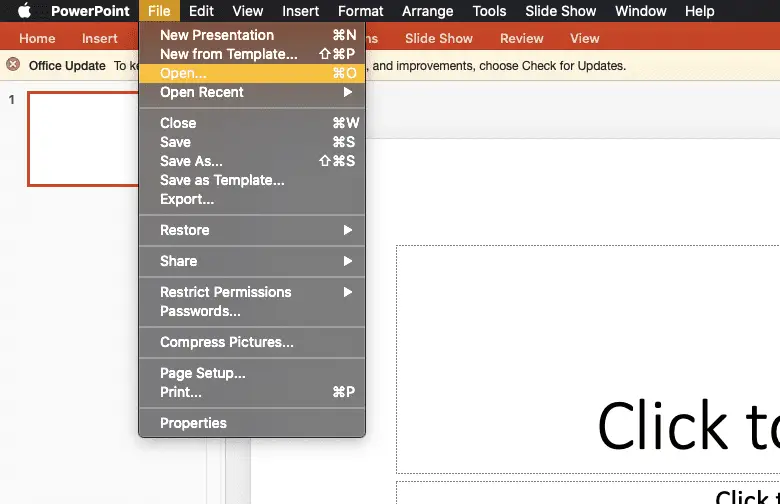Screen dimensions: 780x504
Task: Expand the Open Recent submenu
Action: pyautogui.click(x=252, y=92)
